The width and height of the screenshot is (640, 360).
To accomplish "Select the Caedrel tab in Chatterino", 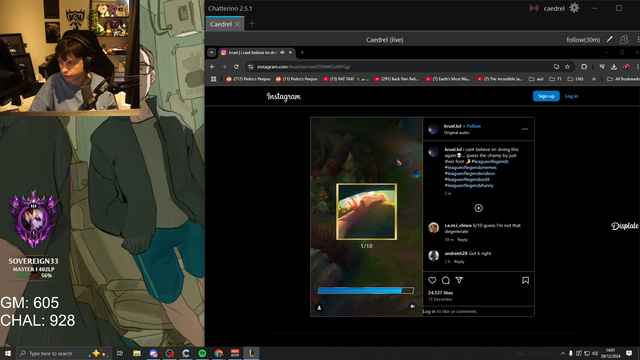I will coord(221,24).
